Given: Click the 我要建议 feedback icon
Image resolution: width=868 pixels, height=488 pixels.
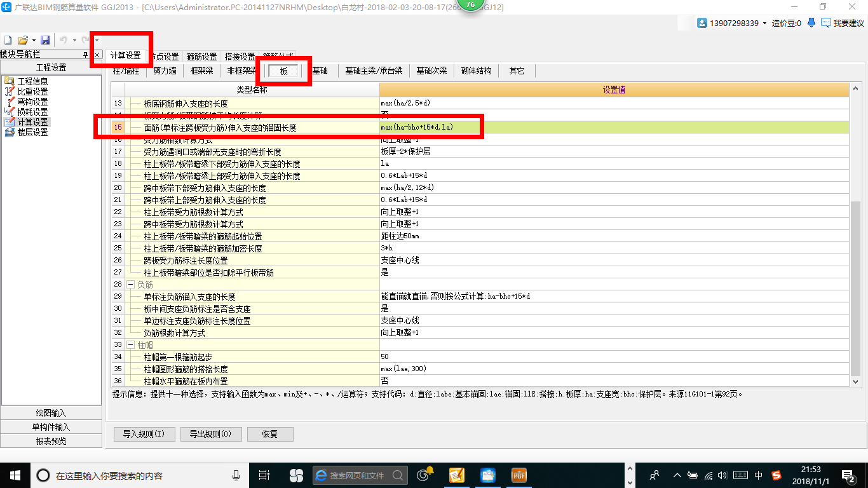Looking at the screenshot, I should coord(826,23).
